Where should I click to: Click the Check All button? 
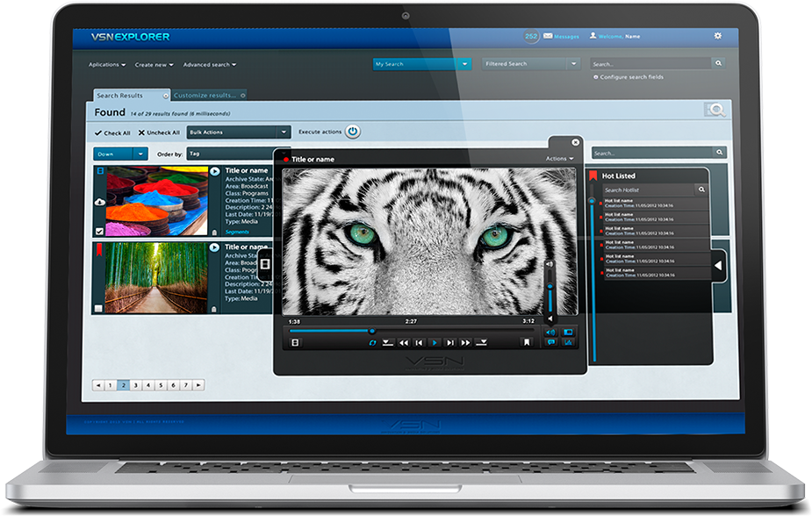click(112, 133)
